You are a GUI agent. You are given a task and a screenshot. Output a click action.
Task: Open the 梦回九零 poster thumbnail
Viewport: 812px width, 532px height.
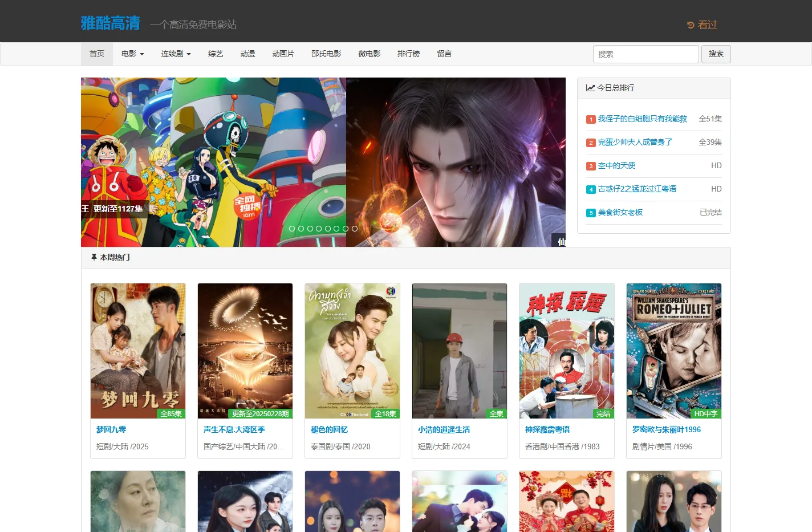pos(138,351)
